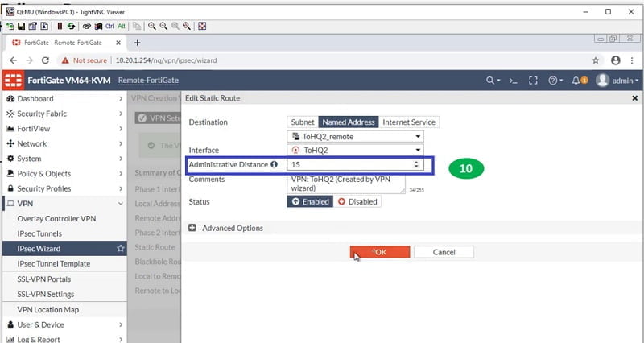The height and width of the screenshot is (343, 644).
Task: Open the CLI console icon
Action: (x=514, y=81)
